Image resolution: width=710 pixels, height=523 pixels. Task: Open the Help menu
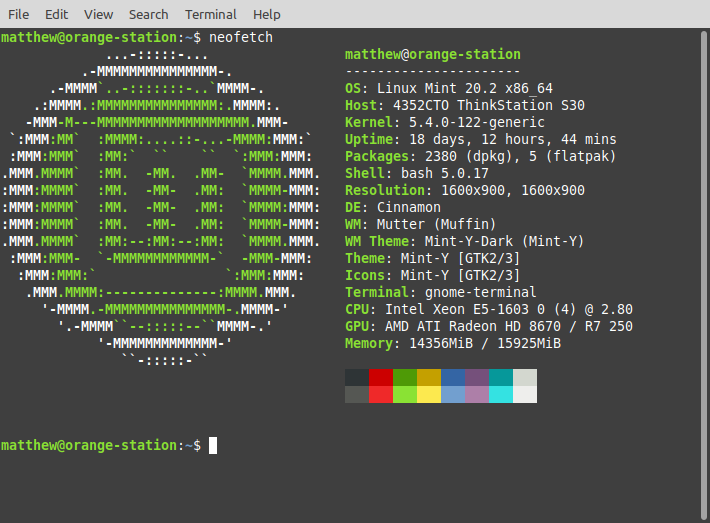(266, 15)
